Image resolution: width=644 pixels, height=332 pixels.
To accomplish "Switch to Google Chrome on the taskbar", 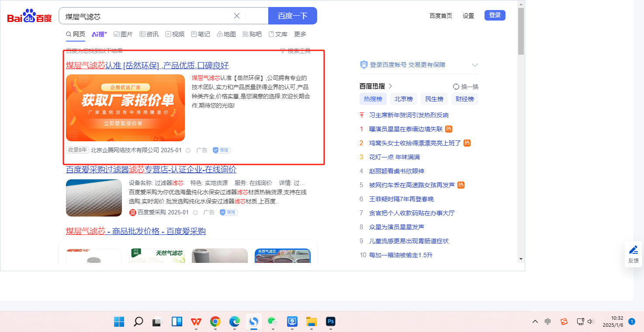I will coord(215,322).
